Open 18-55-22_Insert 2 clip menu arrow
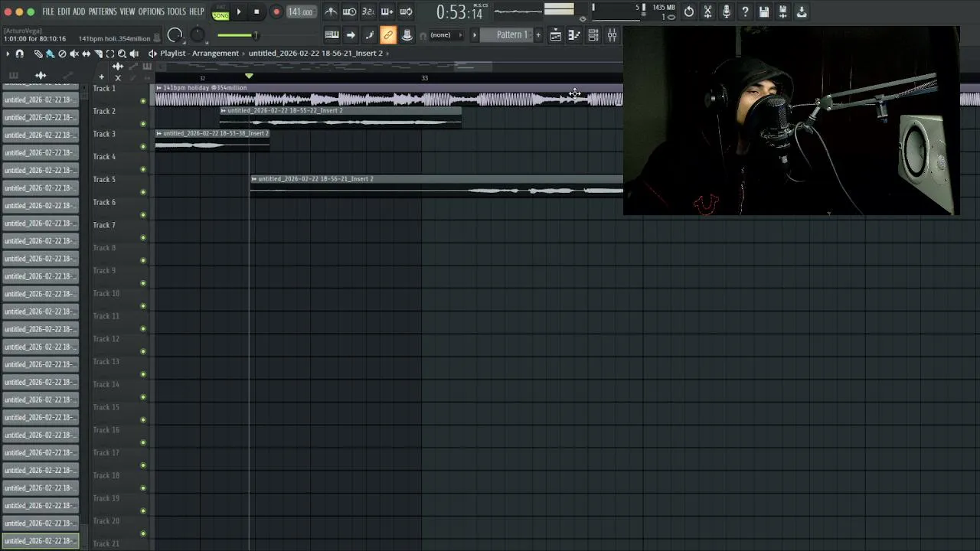Screen dimensions: 980x551 (224, 111)
